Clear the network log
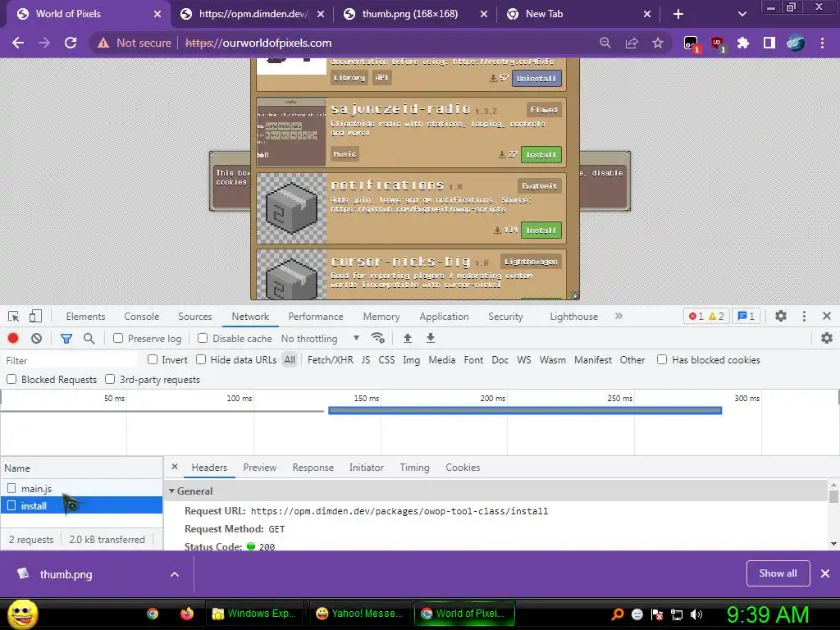 (36, 338)
